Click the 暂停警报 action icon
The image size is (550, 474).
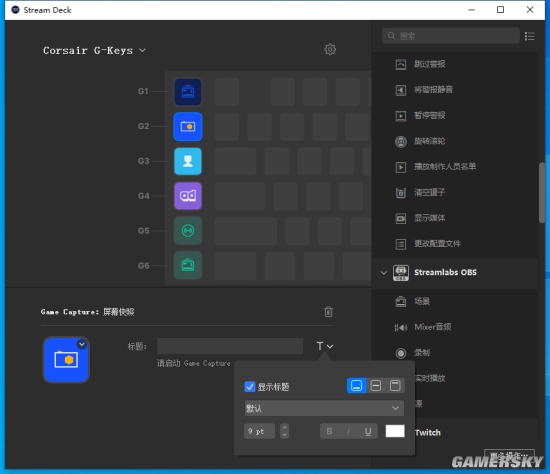point(401,116)
